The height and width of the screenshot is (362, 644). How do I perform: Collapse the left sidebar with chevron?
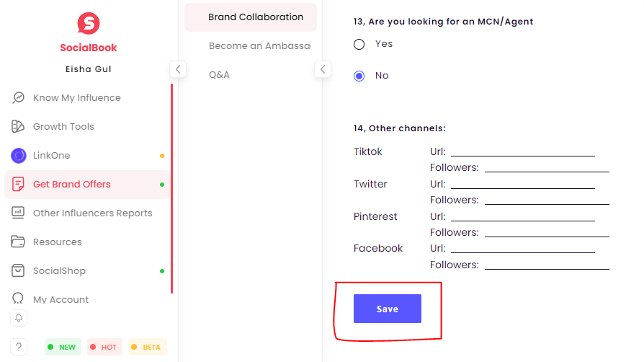178,69
